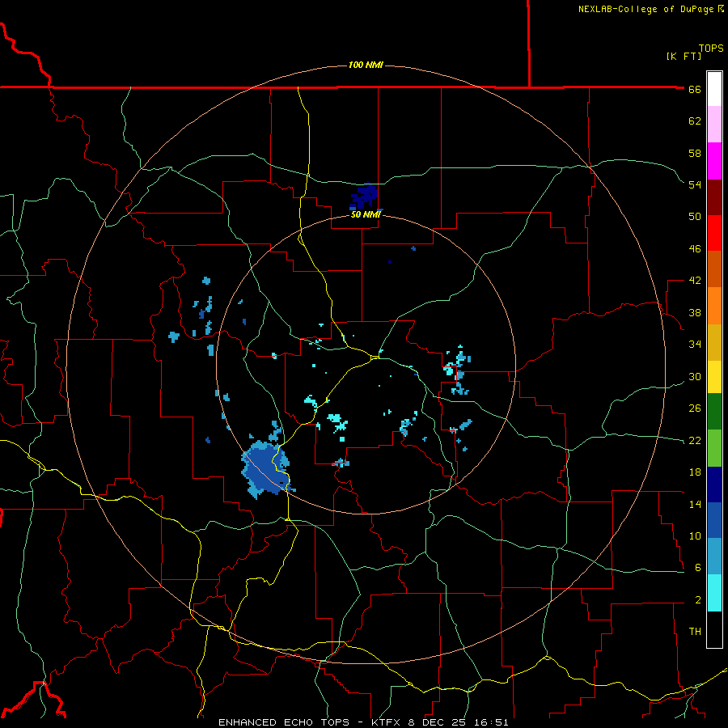Viewport: 728px width, 728px height.
Task: Click the bright red legend swatch
Action: (x=714, y=233)
